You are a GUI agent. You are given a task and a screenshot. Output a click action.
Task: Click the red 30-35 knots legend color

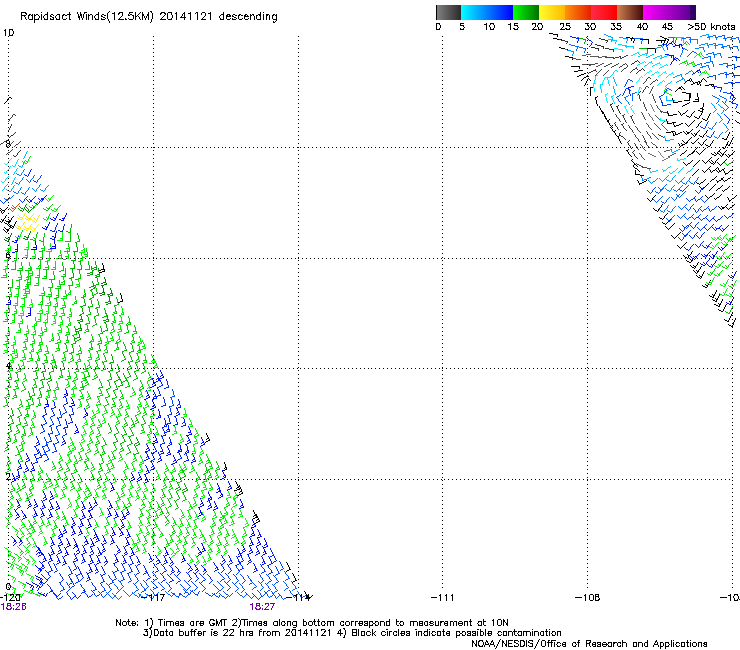click(604, 12)
